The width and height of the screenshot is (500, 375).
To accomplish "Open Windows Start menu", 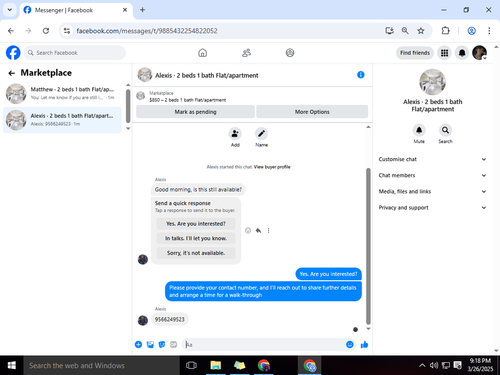I will tap(12, 365).
